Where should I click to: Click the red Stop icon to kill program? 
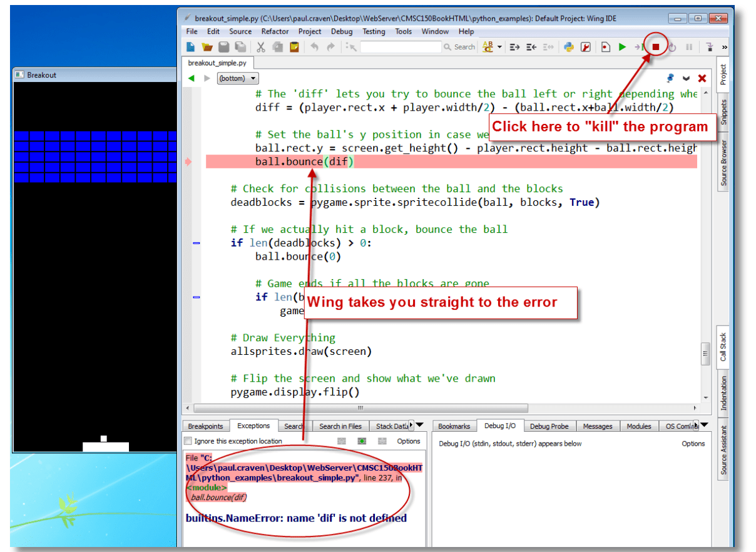coord(655,47)
